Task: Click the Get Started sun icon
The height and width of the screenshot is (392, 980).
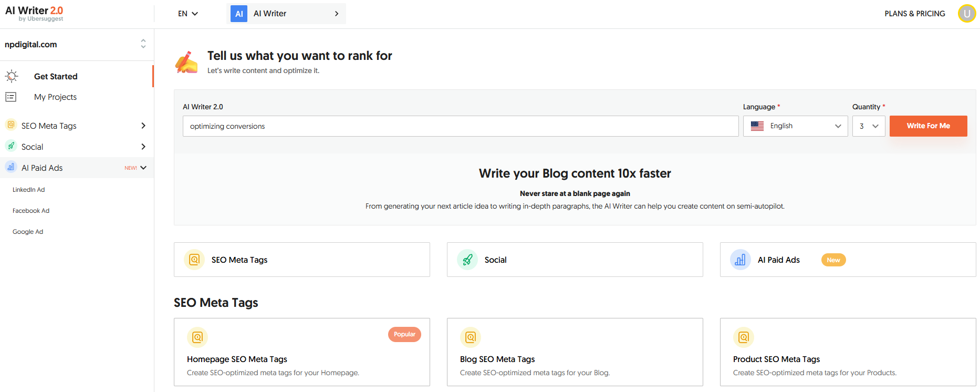Action: tap(12, 76)
